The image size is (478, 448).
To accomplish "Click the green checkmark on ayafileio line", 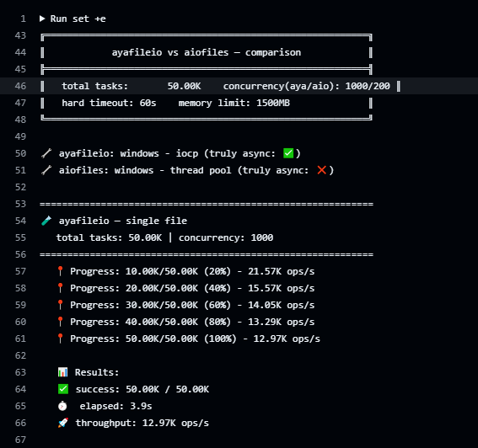I will (288, 153).
